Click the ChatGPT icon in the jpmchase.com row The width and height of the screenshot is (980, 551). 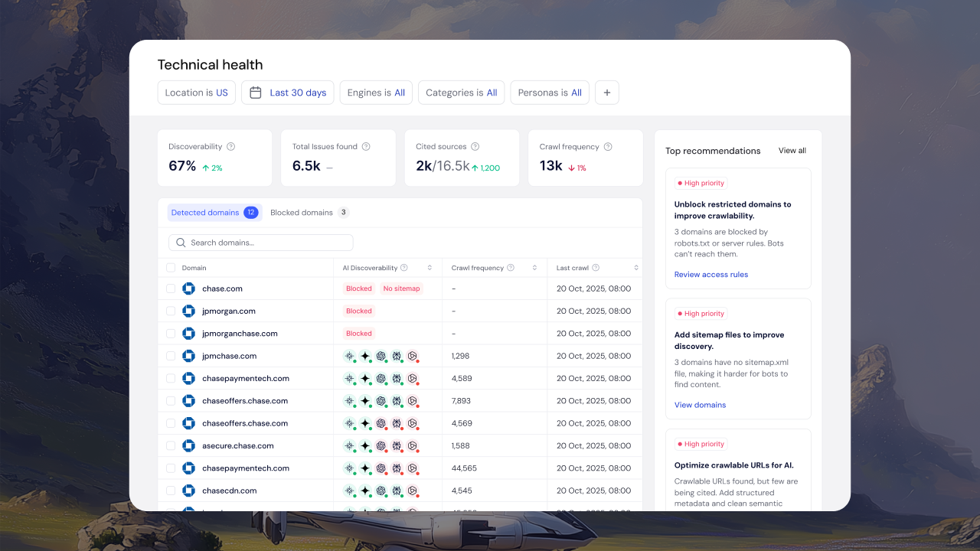pyautogui.click(x=381, y=356)
